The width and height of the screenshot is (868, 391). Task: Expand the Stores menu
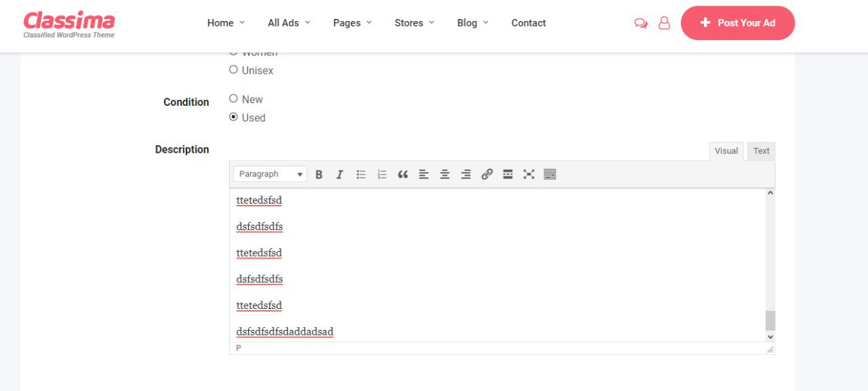[415, 23]
